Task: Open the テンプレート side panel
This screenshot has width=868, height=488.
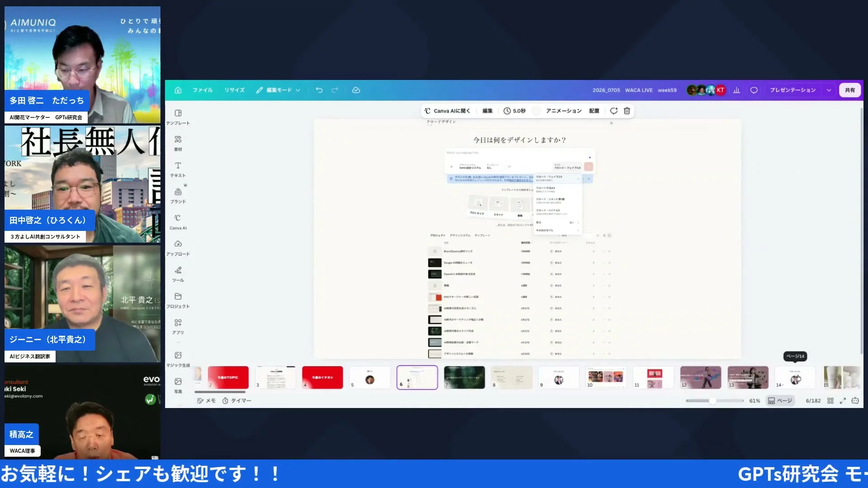Action: 178,117
